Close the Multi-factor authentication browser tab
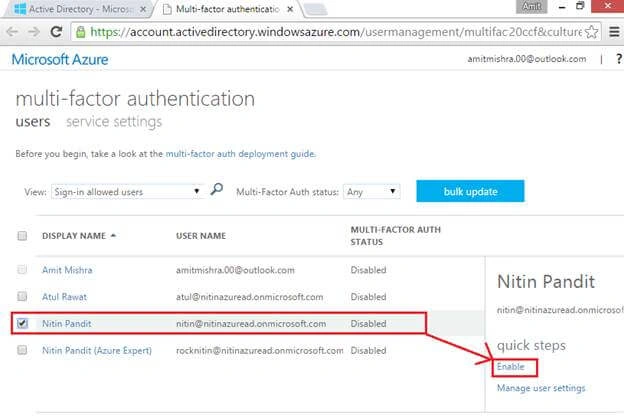Viewport: 624px width, 418px height. (291, 9)
